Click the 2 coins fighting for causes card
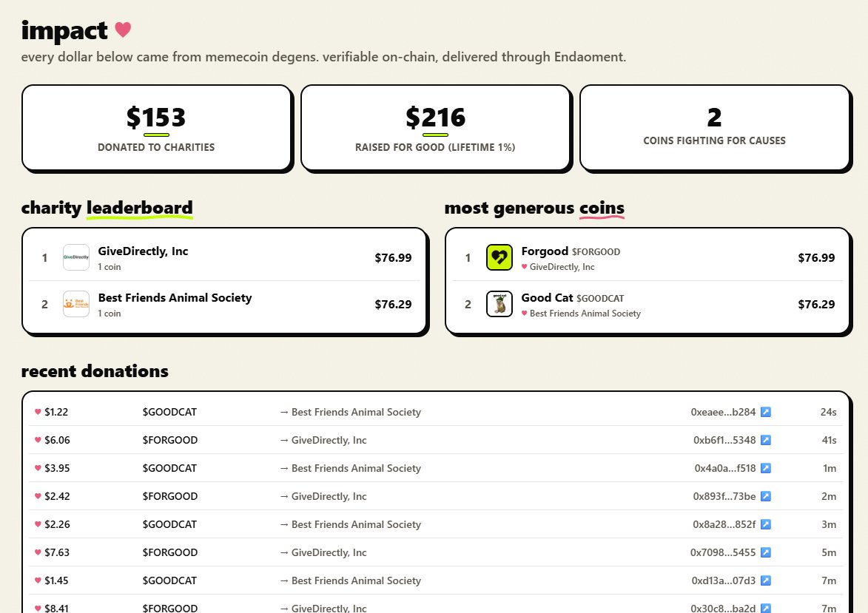Image resolution: width=868 pixels, height=613 pixels. click(x=714, y=128)
